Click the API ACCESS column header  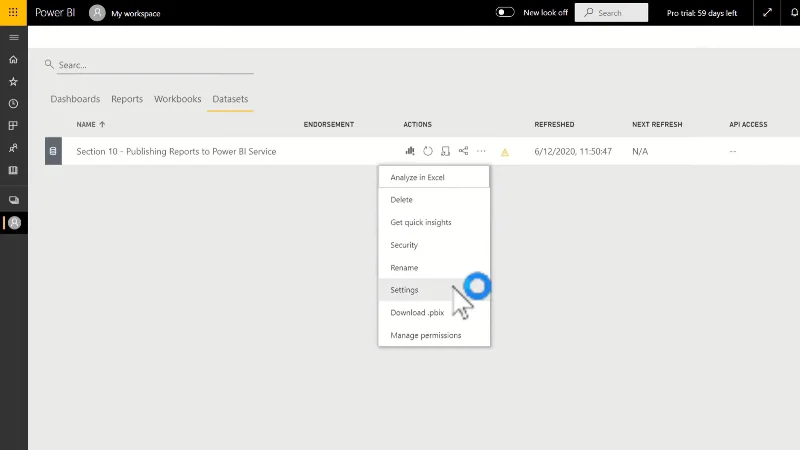tap(748, 124)
